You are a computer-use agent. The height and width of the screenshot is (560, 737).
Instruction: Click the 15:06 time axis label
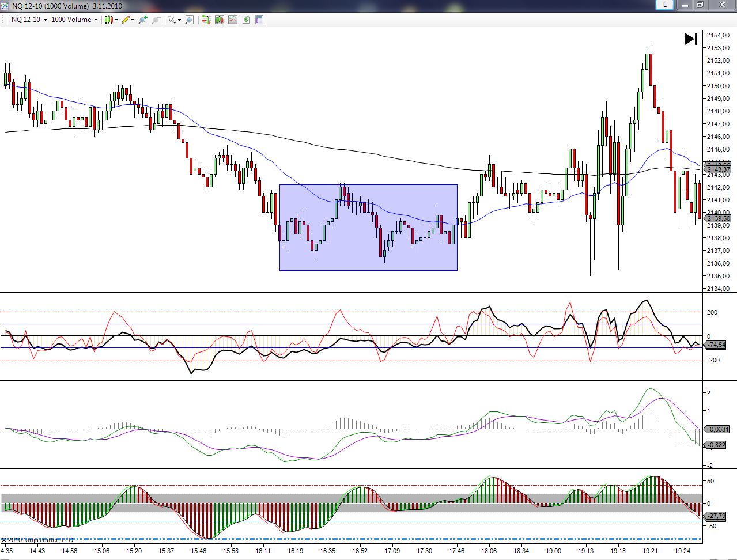pyautogui.click(x=102, y=551)
